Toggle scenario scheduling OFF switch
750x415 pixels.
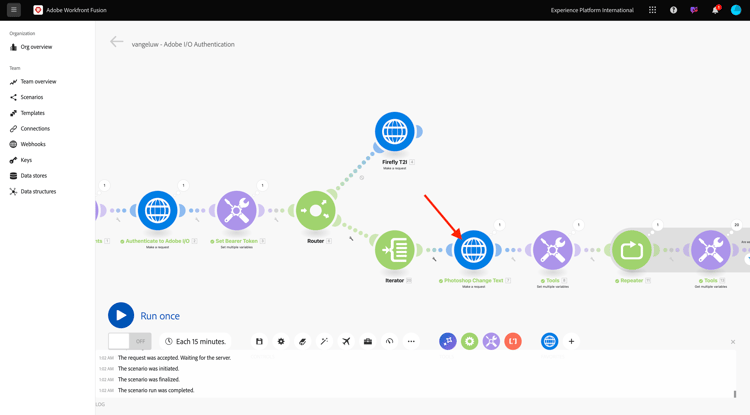pos(130,341)
